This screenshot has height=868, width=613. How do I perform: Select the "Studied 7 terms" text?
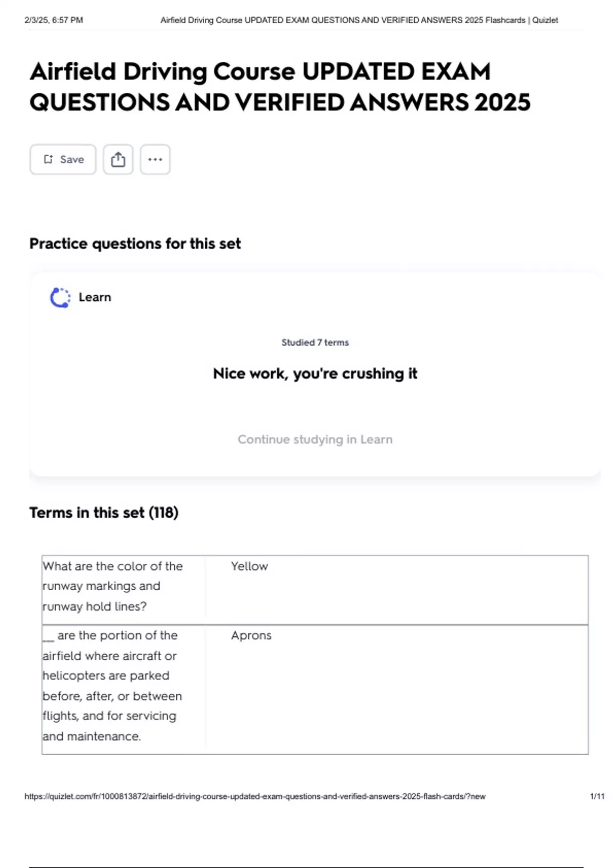coord(314,342)
